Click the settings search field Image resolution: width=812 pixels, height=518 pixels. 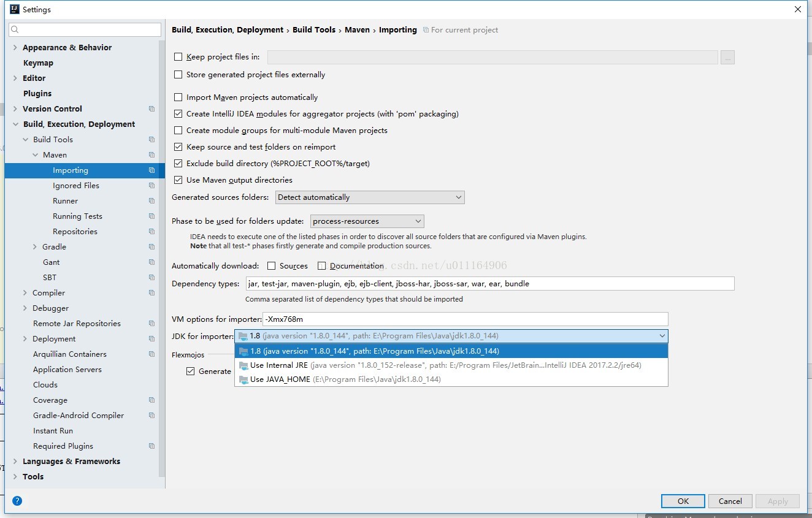point(85,29)
